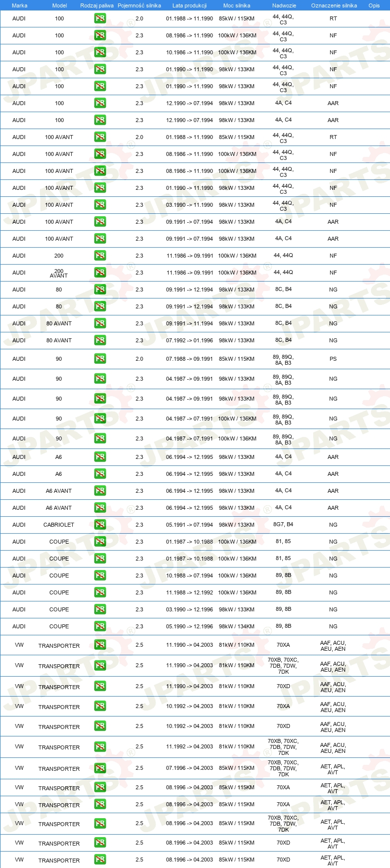Screen dimensions: 390x868
Task: Select the 'AUDI' make cell in CABRIOLET row
Action: tap(19, 525)
